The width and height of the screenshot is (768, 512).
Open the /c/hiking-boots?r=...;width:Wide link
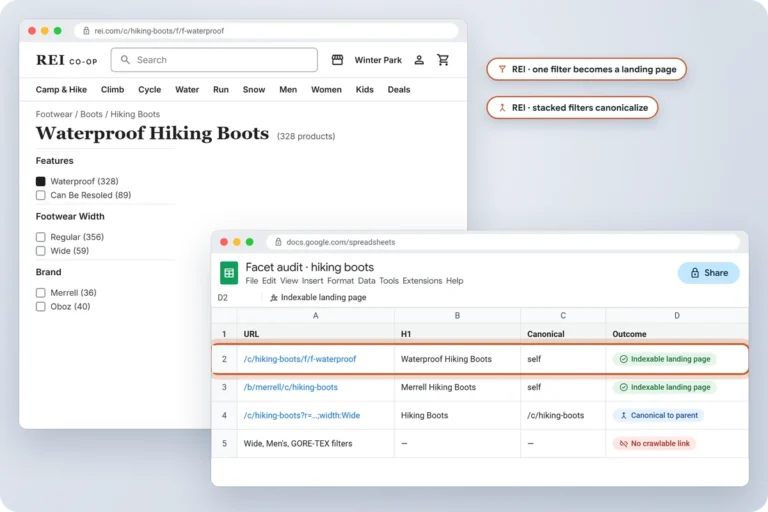click(302, 415)
